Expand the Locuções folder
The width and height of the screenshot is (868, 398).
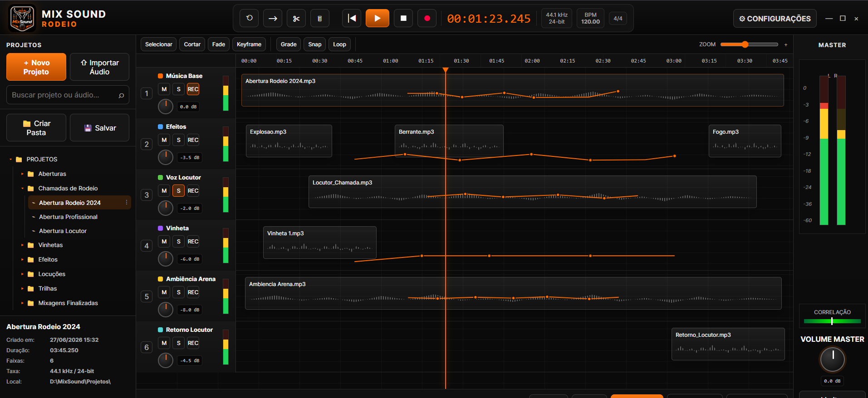[22, 274]
